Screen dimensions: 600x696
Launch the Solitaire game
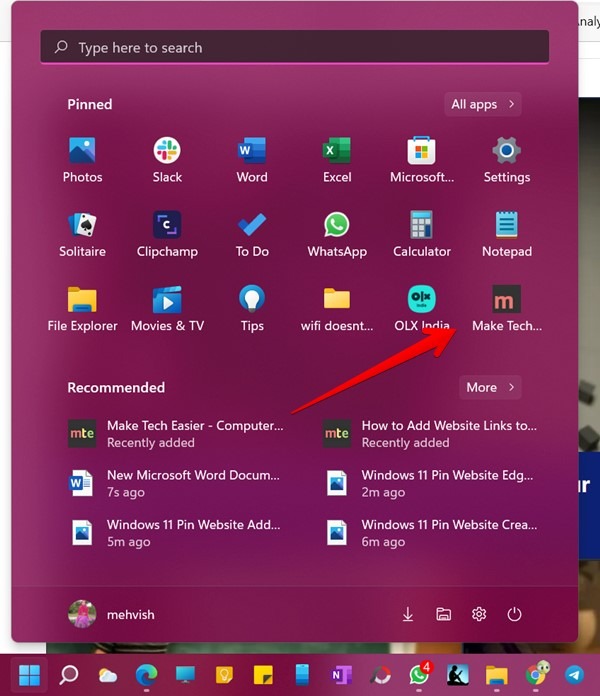(x=83, y=234)
